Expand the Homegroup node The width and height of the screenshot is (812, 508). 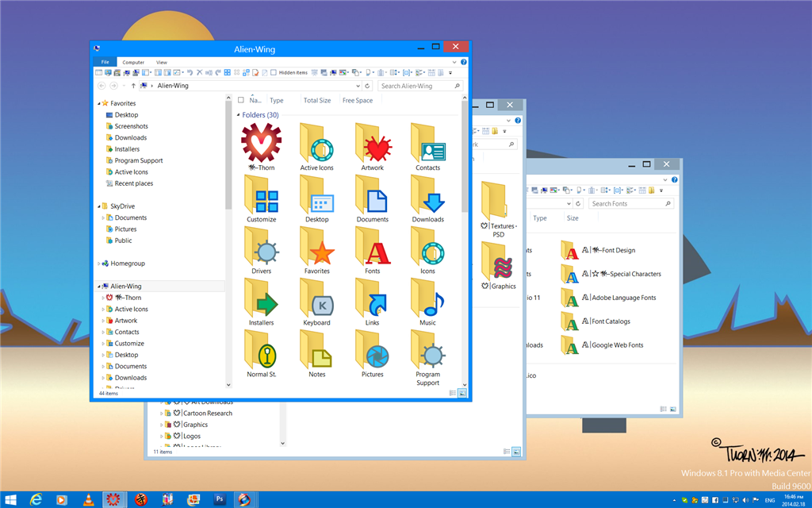[x=99, y=264]
